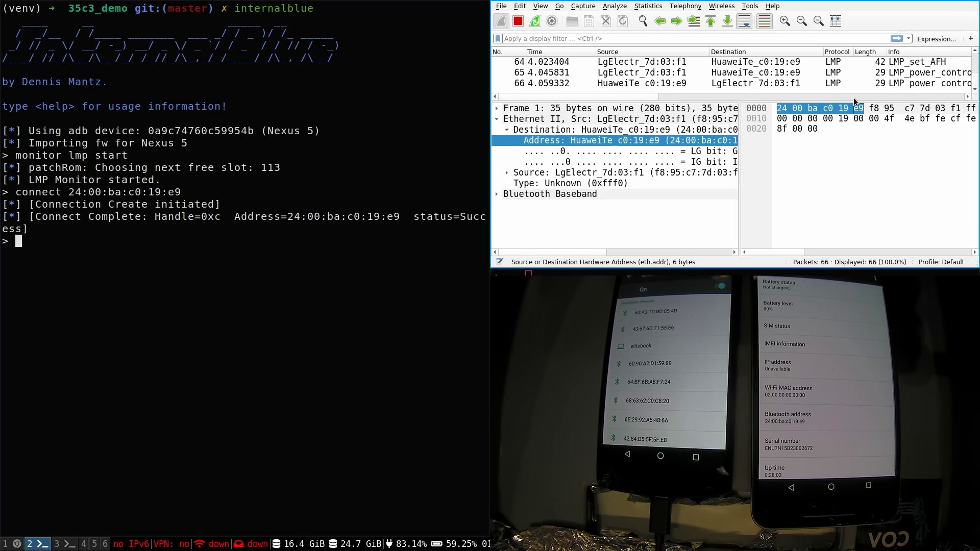Screen dimensions: 980x551
Task: Open the Wireshark Capture menu
Action: point(583,6)
